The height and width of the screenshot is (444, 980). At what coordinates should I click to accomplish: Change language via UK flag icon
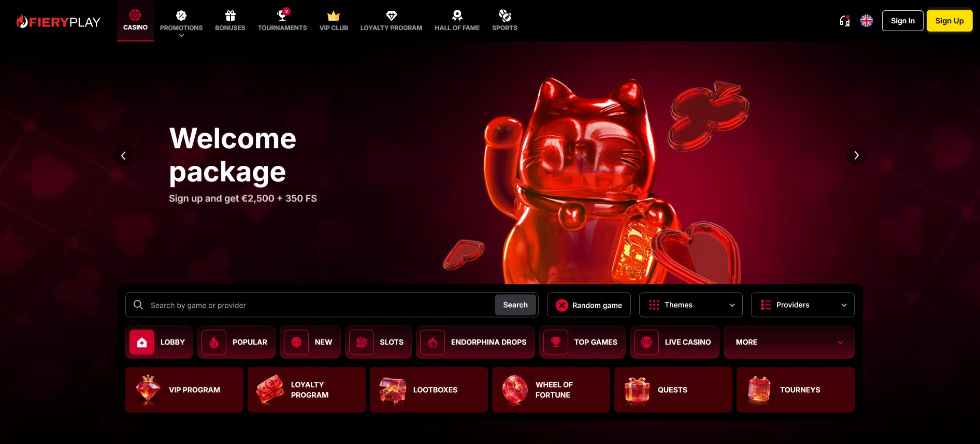tap(867, 21)
